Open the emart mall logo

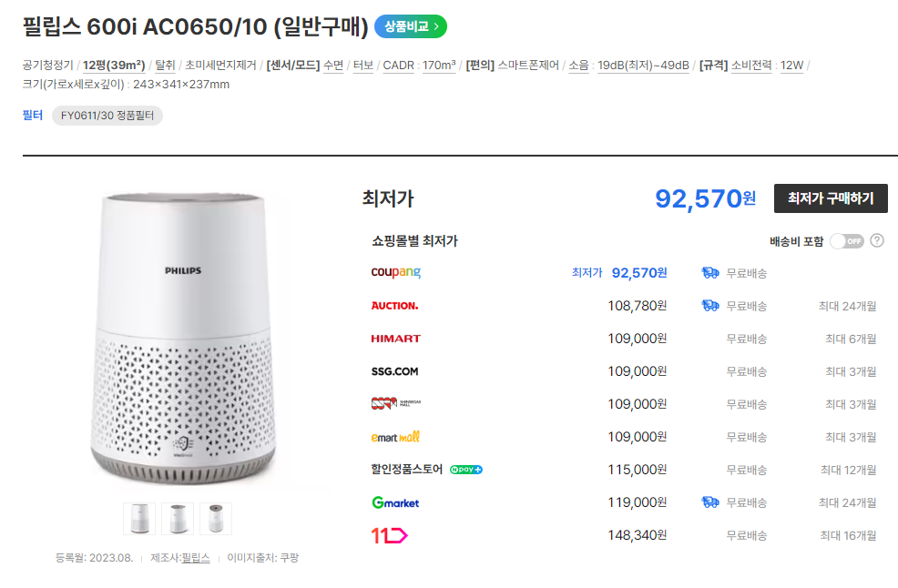[395, 436]
